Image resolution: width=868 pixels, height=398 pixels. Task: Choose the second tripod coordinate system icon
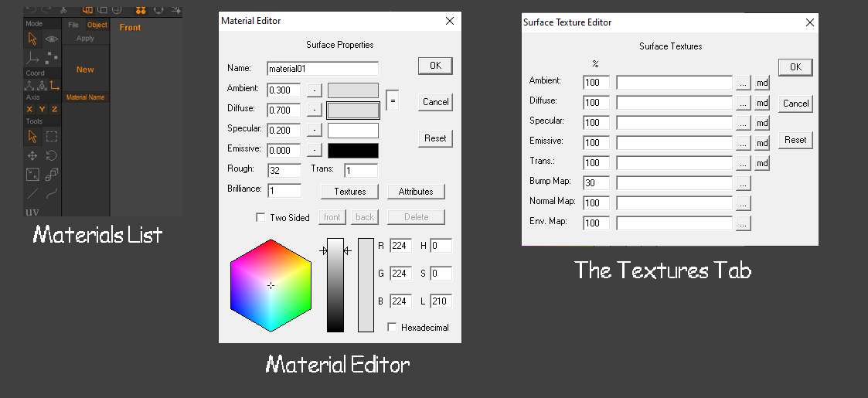(x=42, y=85)
